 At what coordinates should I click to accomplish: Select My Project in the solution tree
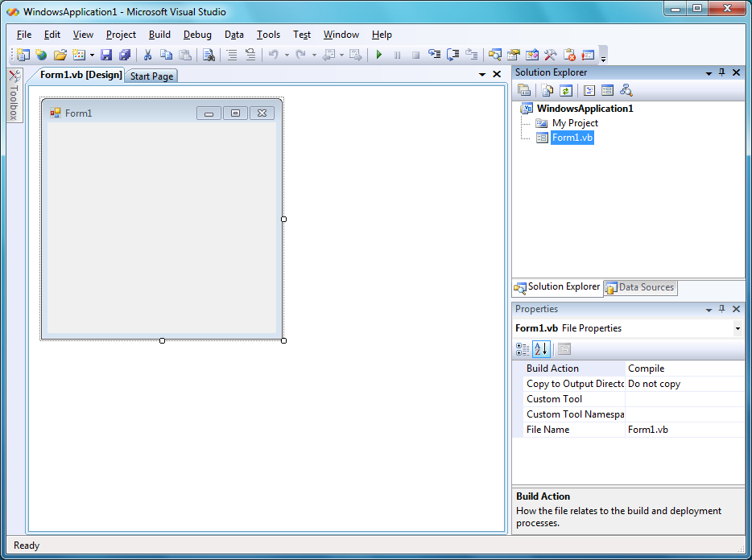(x=575, y=123)
